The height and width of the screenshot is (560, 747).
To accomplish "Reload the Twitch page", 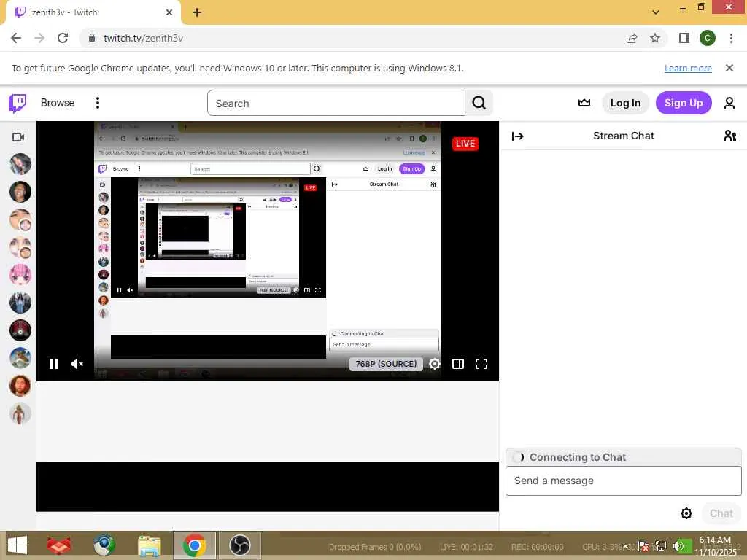I will click(63, 38).
